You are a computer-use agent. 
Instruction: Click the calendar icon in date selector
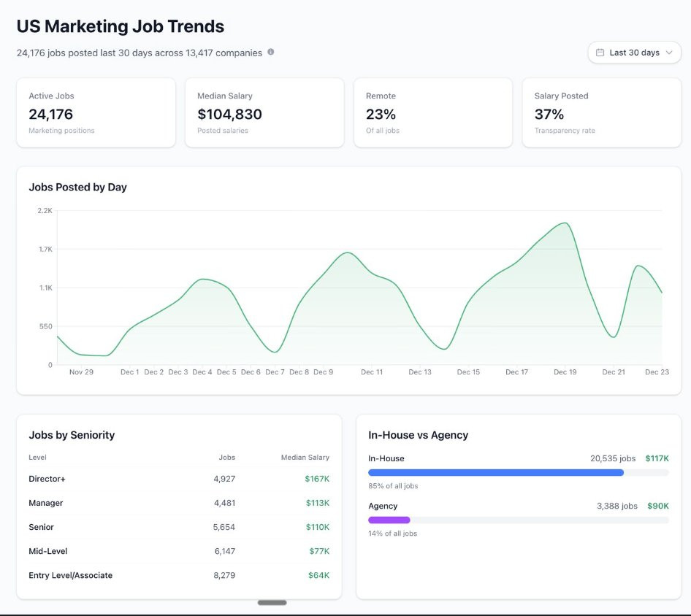[x=600, y=53]
